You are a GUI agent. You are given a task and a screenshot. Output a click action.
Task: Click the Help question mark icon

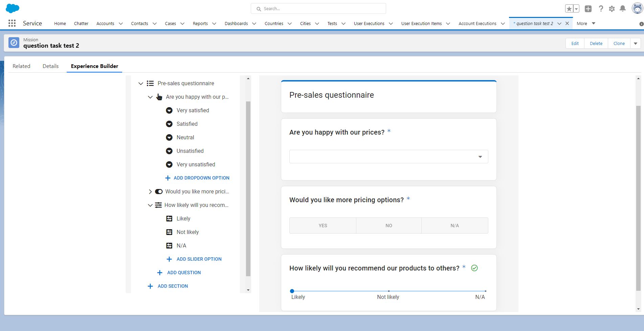[601, 9]
